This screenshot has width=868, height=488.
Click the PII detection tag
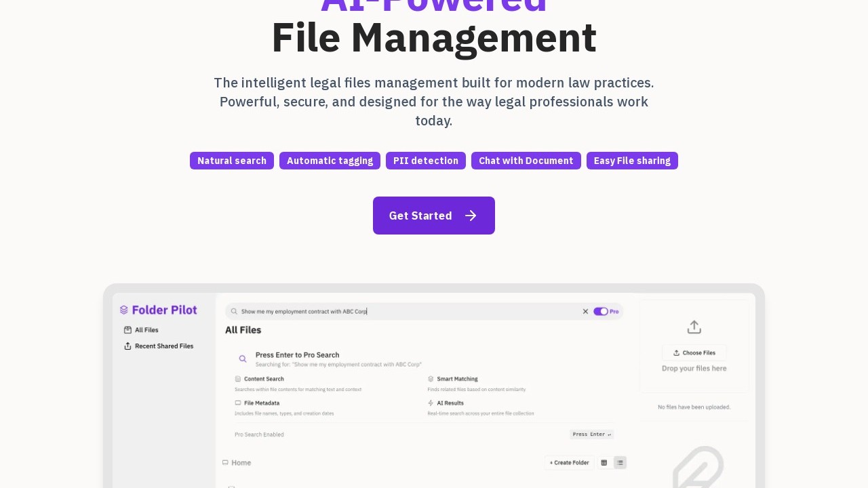(x=426, y=161)
